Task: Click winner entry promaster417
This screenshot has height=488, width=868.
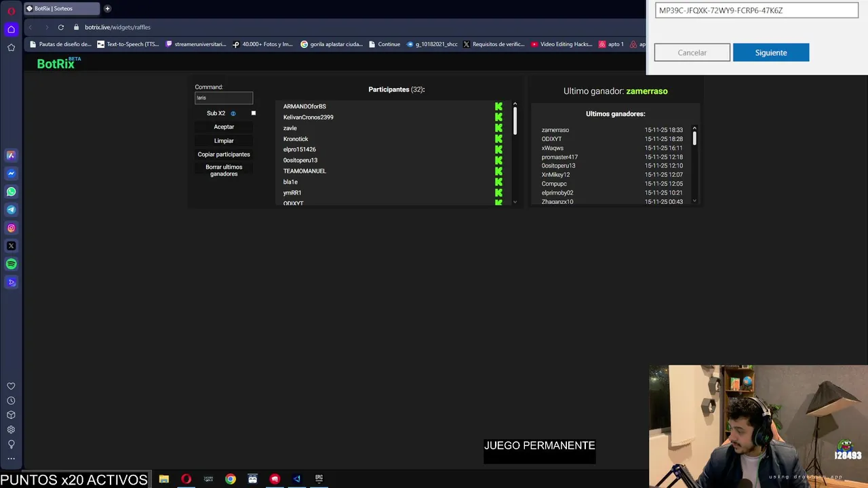Action: tap(559, 157)
